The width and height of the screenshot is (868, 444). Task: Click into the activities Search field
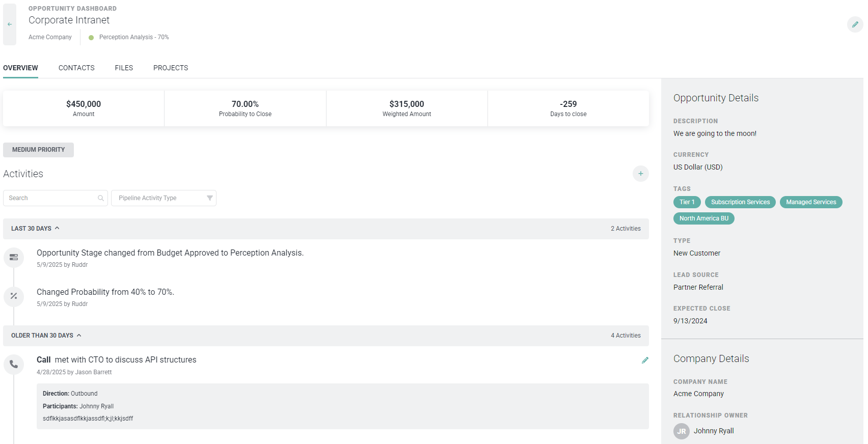point(51,198)
